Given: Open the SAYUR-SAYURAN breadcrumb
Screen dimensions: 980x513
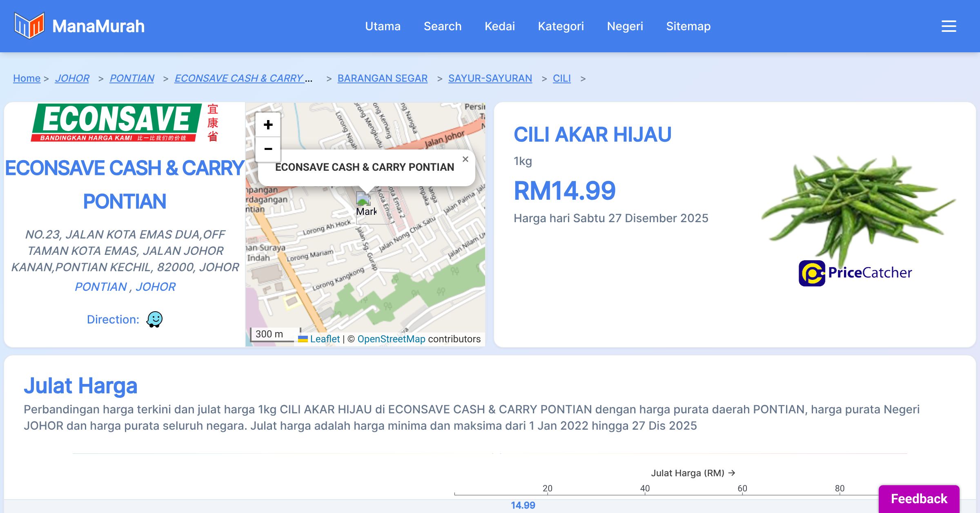Looking at the screenshot, I should point(490,78).
